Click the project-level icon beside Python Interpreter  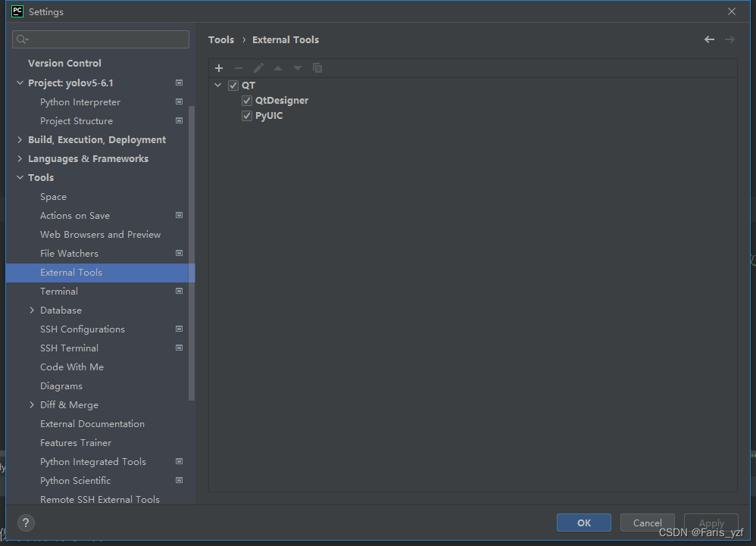(179, 101)
